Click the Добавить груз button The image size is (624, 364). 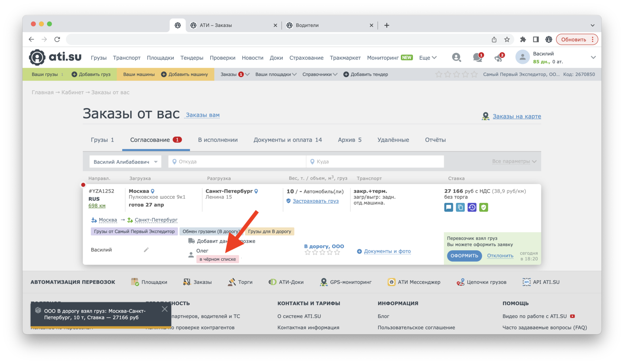point(91,74)
